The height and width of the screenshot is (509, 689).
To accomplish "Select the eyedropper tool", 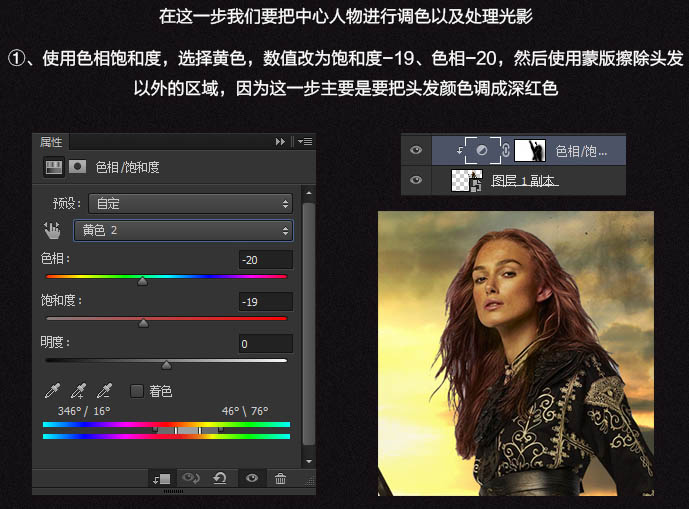I will (x=52, y=390).
